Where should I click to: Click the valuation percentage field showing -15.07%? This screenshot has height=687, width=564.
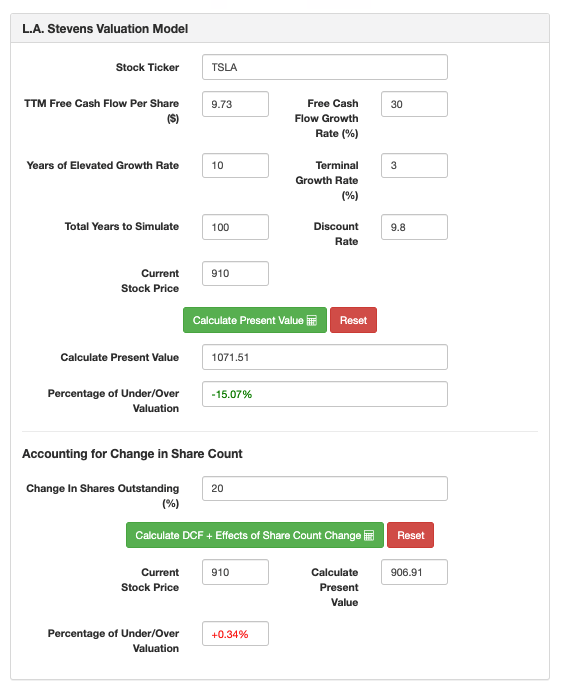[325, 394]
